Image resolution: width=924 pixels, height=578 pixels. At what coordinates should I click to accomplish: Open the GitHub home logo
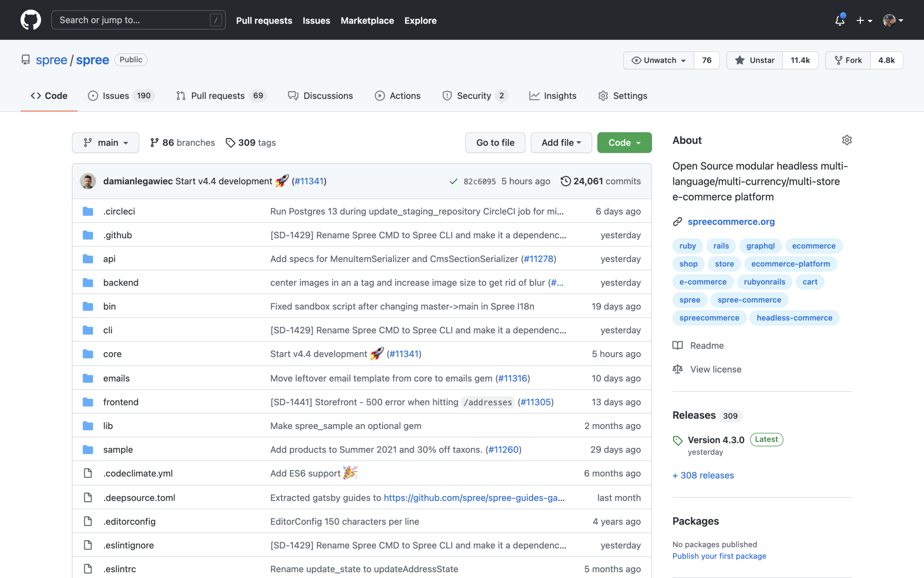click(x=30, y=19)
